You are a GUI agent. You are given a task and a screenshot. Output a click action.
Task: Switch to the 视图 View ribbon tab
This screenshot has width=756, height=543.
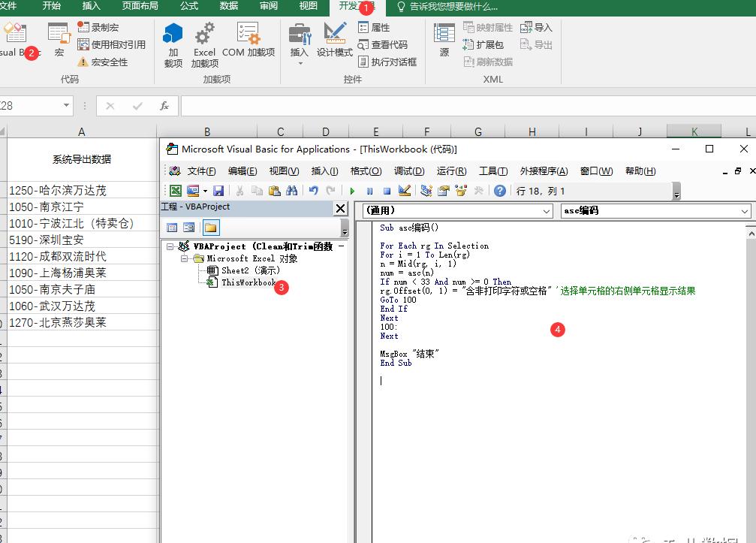(x=308, y=6)
